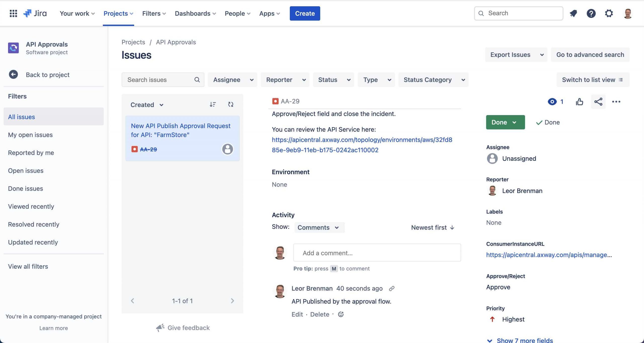The image size is (644, 343).
Task: Click the top Search field
Action: click(x=518, y=13)
